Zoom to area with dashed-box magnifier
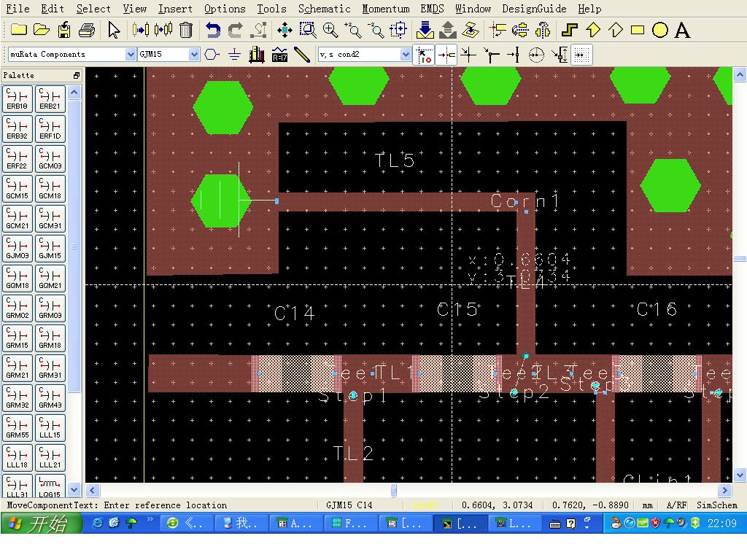 (x=308, y=30)
